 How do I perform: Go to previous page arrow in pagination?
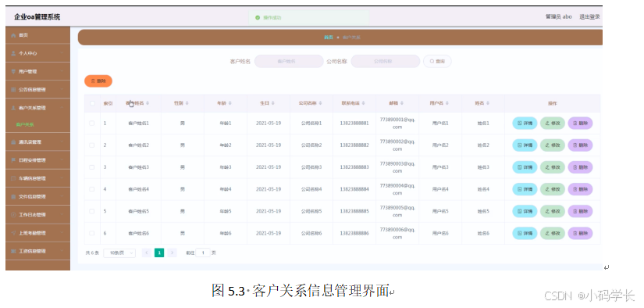pos(146,253)
